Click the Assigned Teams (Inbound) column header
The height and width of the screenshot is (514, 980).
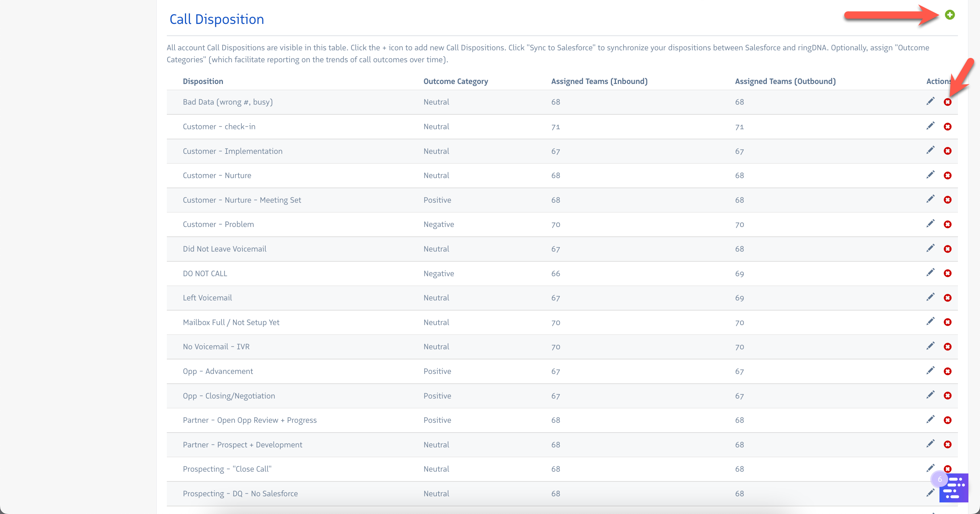(x=599, y=81)
